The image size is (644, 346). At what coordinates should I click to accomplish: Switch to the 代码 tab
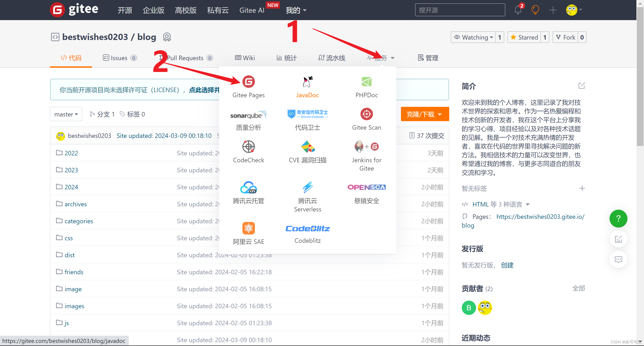coord(71,58)
